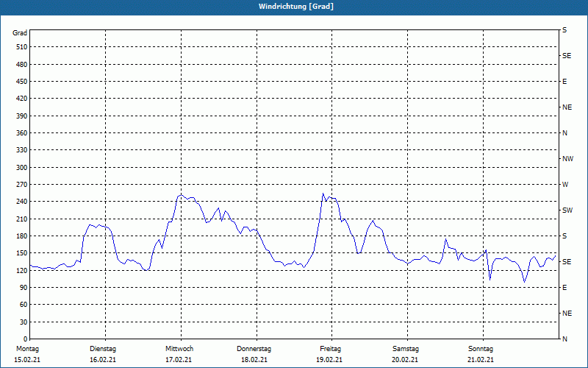Screen dimensions: 588x368
Task: Click the y-axis value 240
Action: (22, 202)
